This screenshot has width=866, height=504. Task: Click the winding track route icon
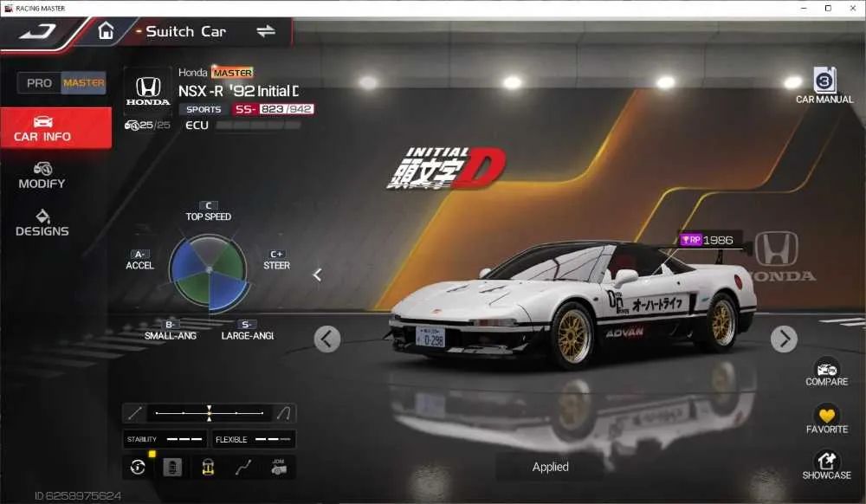[x=243, y=468]
